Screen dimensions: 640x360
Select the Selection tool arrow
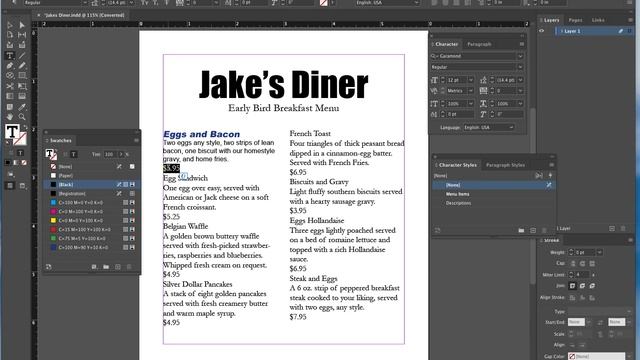pos(10,25)
